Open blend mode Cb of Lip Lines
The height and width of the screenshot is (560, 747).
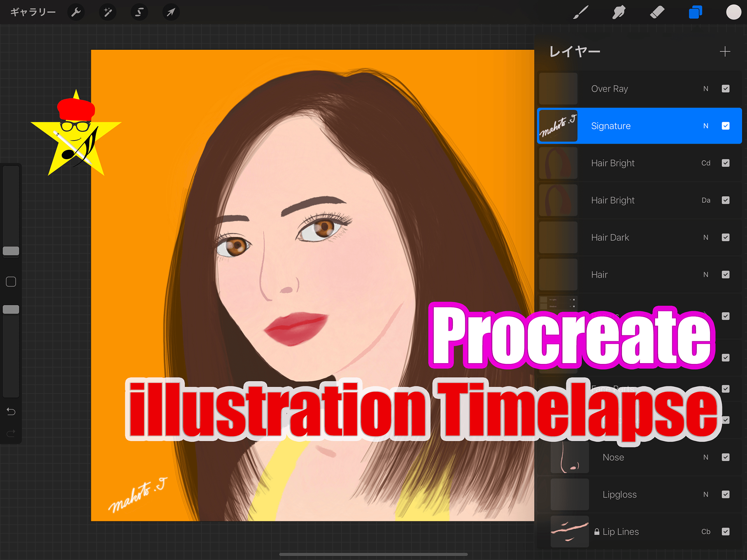point(706,532)
